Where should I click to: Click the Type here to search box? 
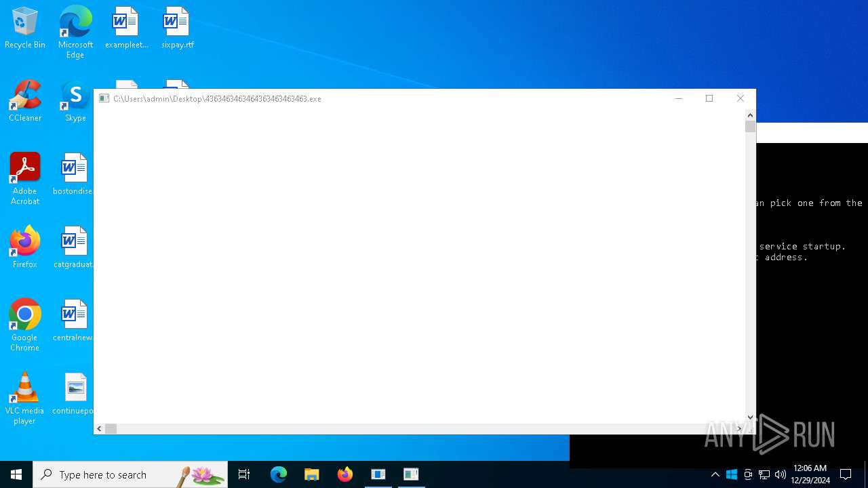click(130, 474)
